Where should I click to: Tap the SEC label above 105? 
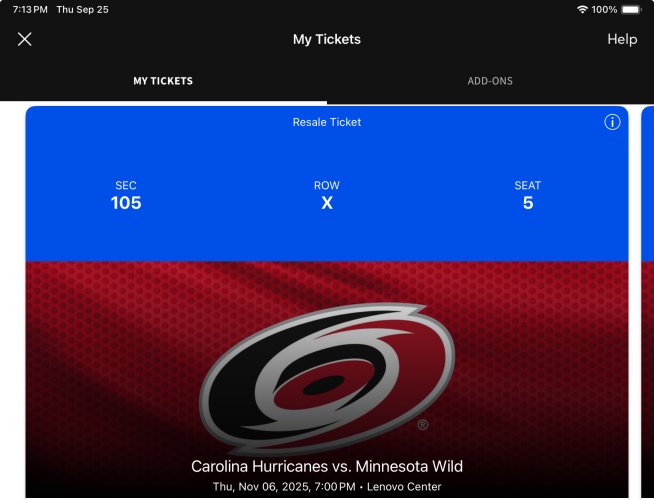(x=126, y=185)
